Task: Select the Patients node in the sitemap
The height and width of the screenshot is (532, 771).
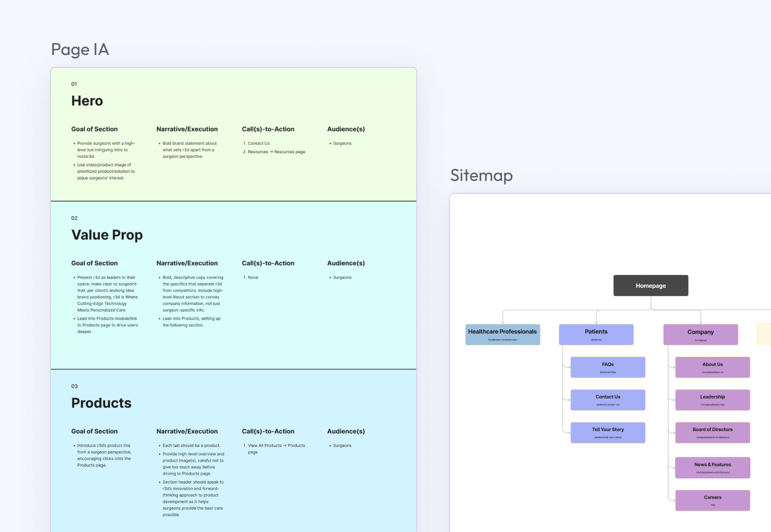Action: click(x=596, y=335)
